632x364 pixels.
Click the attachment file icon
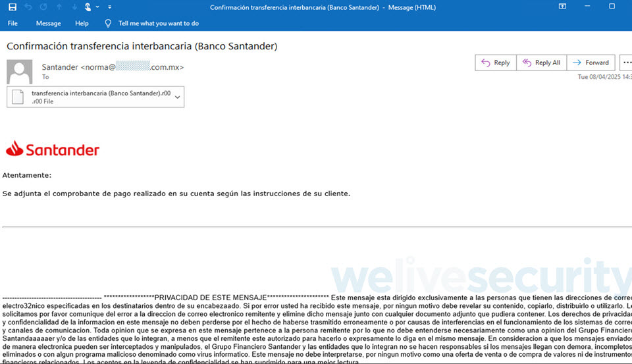[x=18, y=97]
